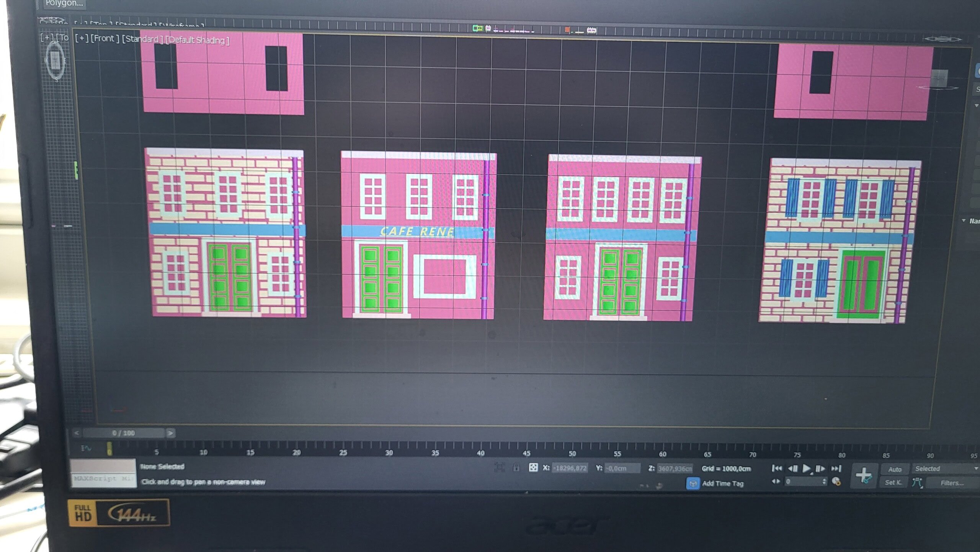
Task: Select the pink building with four upper windows
Action: point(622,238)
